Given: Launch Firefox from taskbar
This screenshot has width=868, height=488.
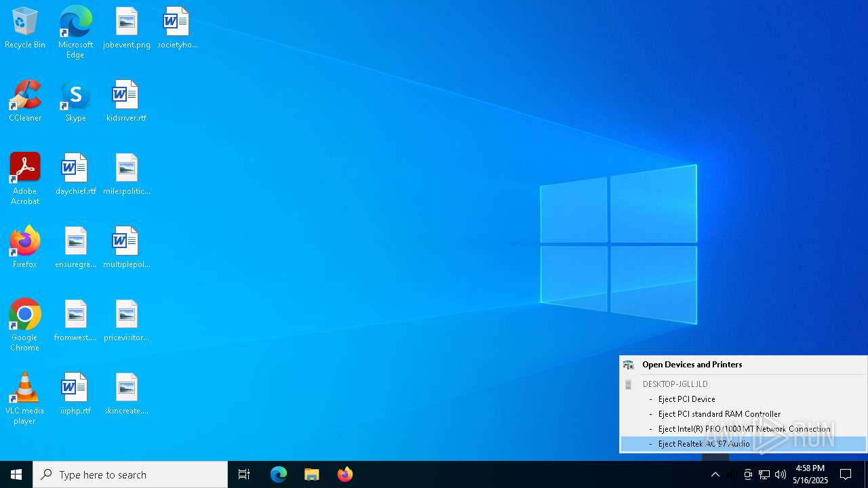Looking at the screenshot, I should point(345,474).
